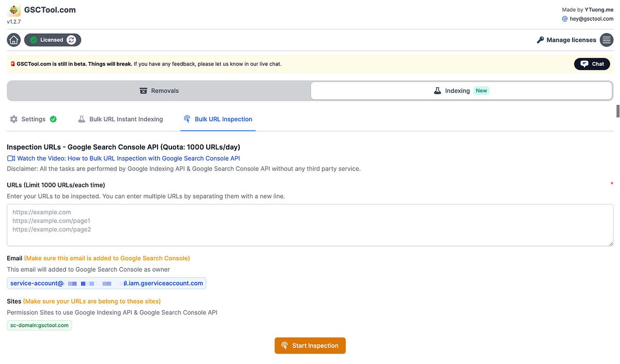Image resolution: width=620 pixels, height=364 pixels.
Task: Switch to Bulk URL Instant Indexing
Action: (x=126, y=119)
